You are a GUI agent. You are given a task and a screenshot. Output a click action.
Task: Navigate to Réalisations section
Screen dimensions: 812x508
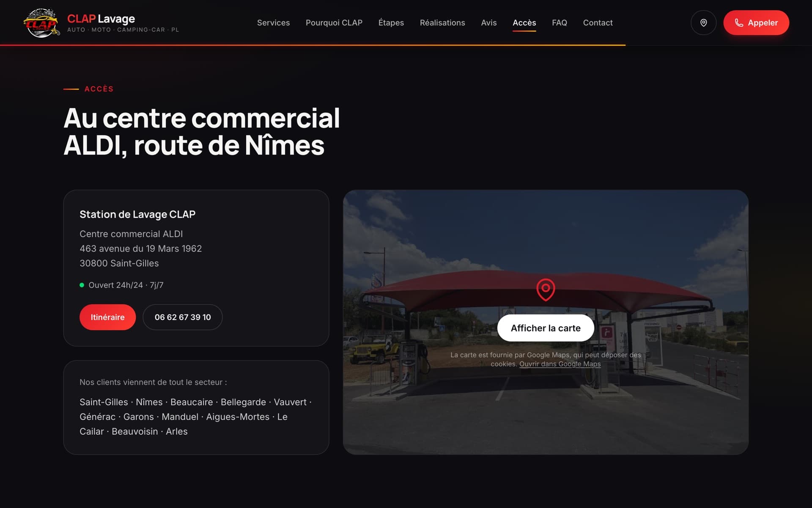pos(442,22)
